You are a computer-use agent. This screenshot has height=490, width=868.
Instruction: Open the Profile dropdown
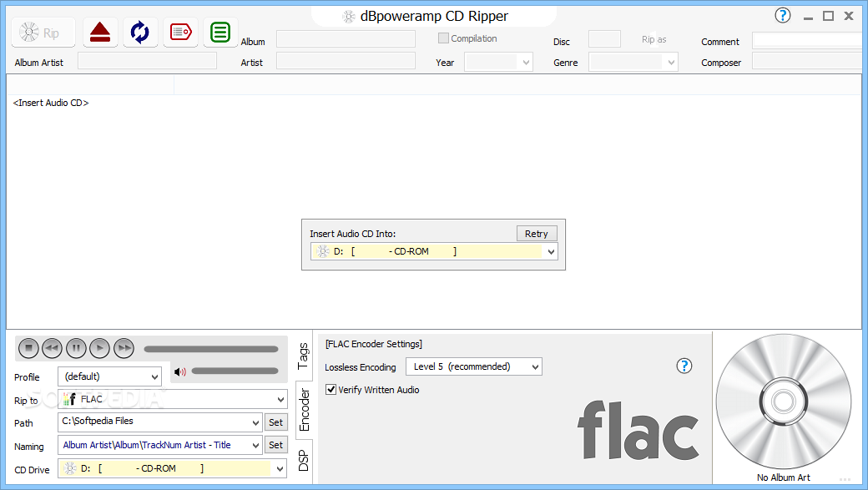(x=109, y=376)
